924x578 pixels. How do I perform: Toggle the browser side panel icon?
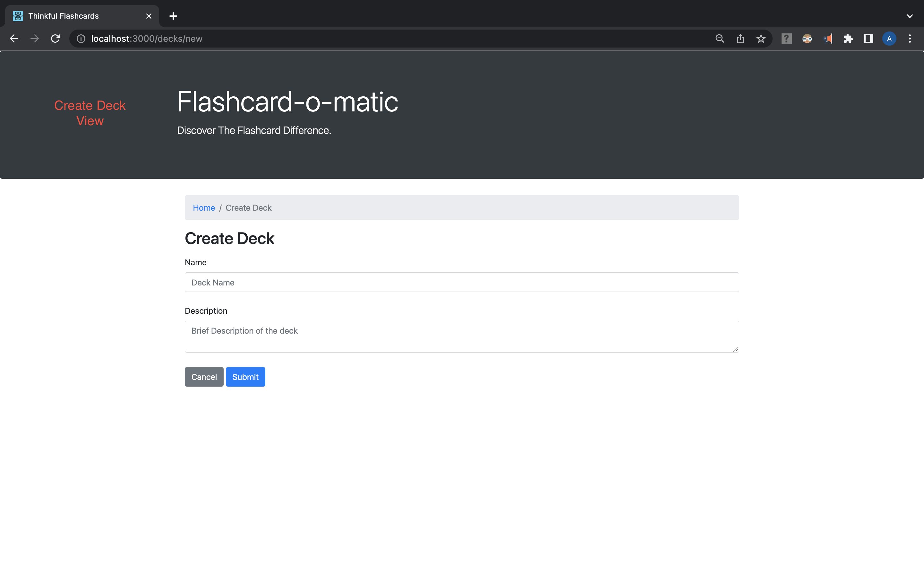tap(869, 39)
